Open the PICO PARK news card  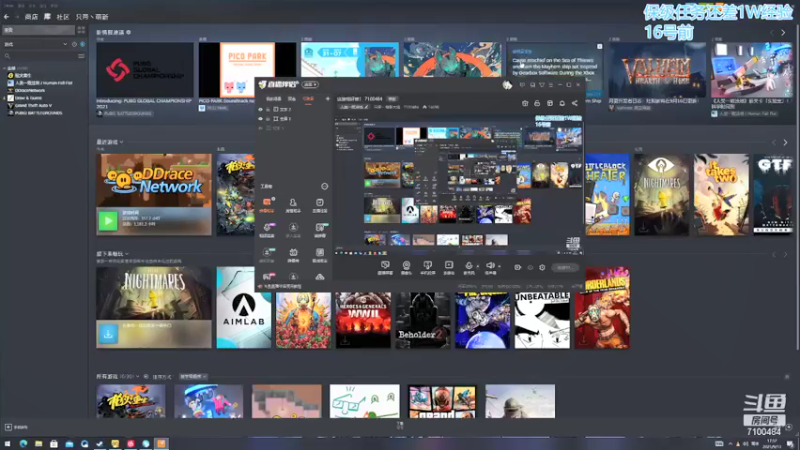(247, 70)
